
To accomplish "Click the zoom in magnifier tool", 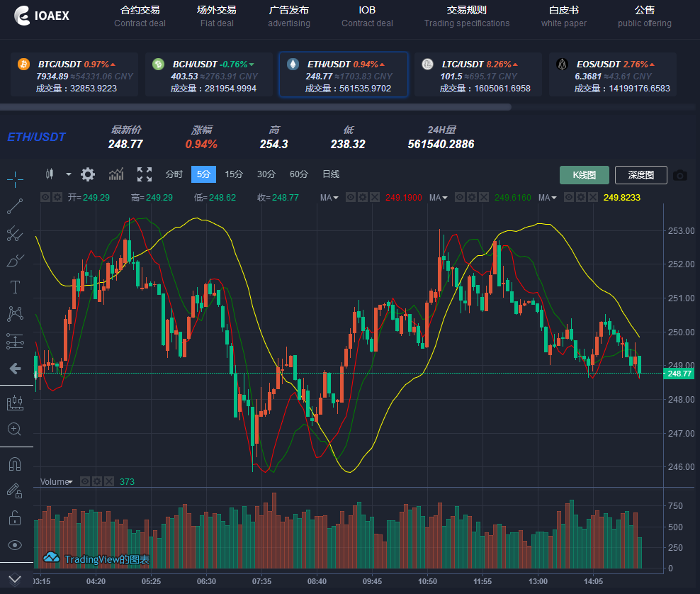I will (15, 429).
